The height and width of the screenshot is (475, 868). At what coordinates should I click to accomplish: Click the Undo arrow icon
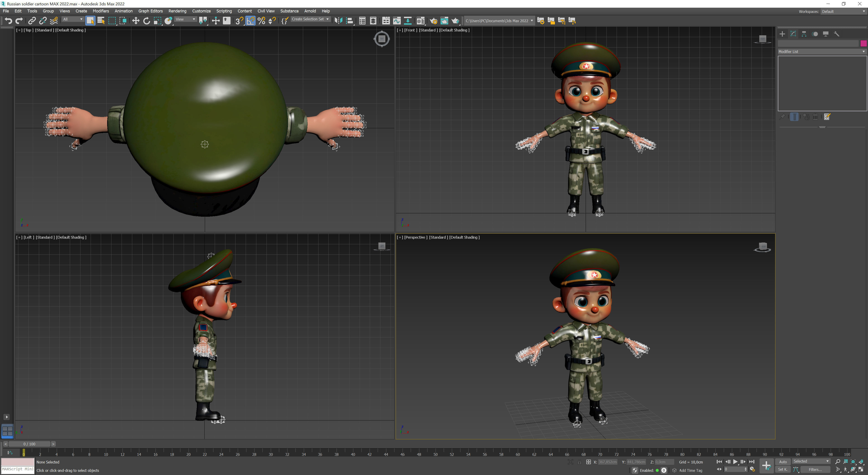click(x=8, y=21)
